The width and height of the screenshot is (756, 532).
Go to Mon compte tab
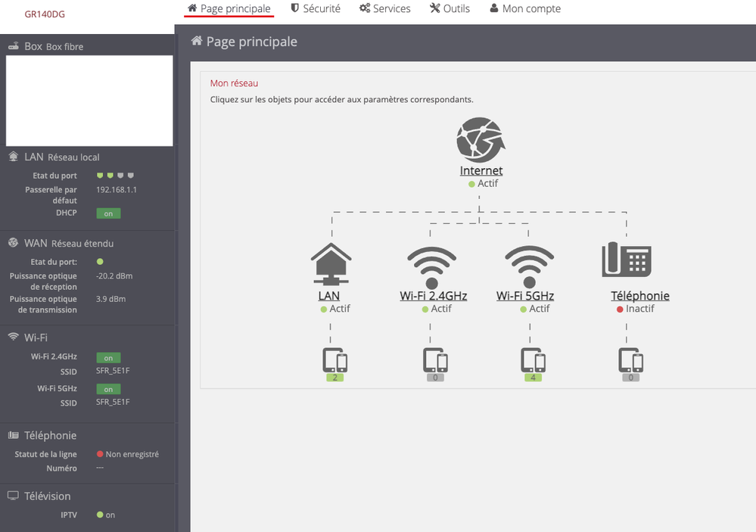coord(525,9)
